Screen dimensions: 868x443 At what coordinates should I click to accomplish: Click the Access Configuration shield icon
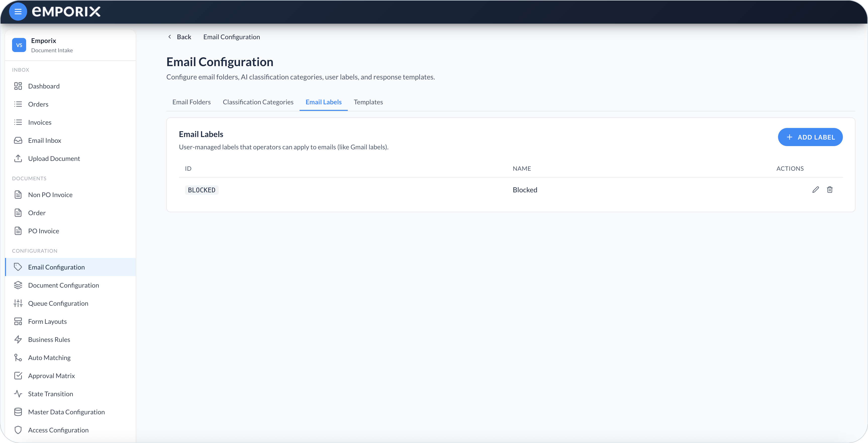[x=18, y=430]
